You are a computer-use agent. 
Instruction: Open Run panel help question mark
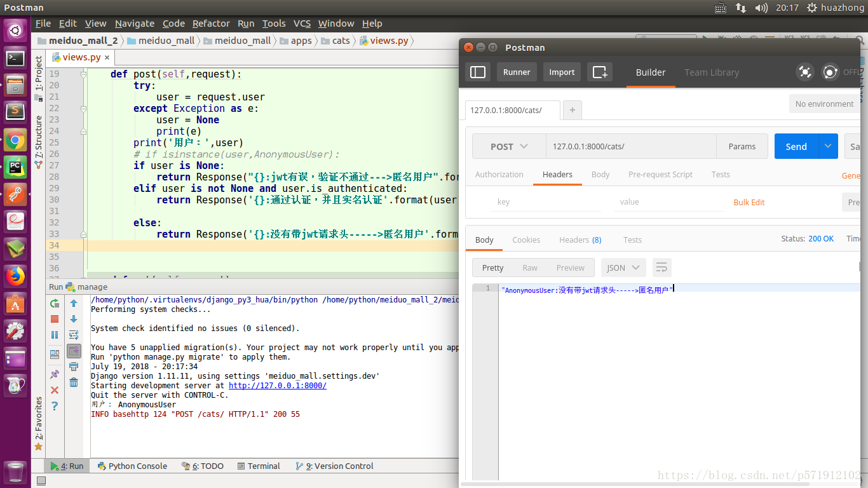click(x=55, y=405)
